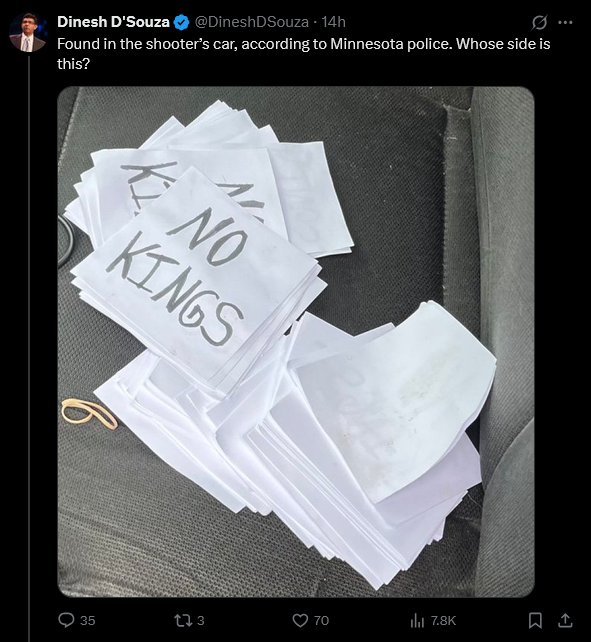Image resolution: width=591 pixels, height=642 pixels.
Task: Open the post via the 14h timestamp
Action: (333, 22)
